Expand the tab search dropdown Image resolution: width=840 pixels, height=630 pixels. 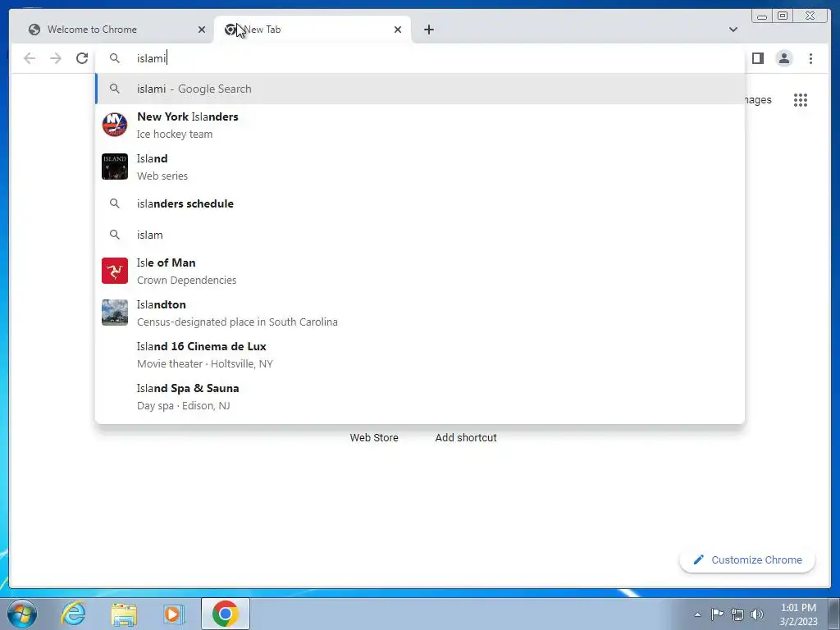(x=733, y=30)
